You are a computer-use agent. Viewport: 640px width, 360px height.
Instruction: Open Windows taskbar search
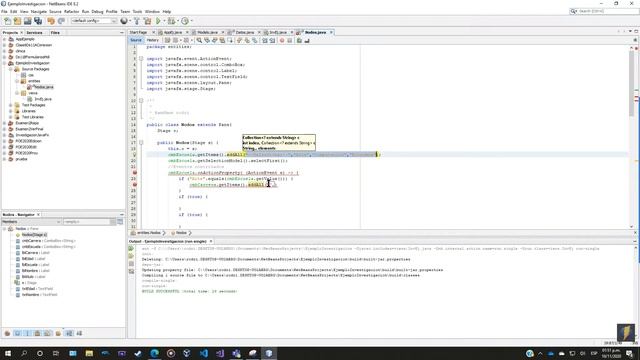coord(24,353)
